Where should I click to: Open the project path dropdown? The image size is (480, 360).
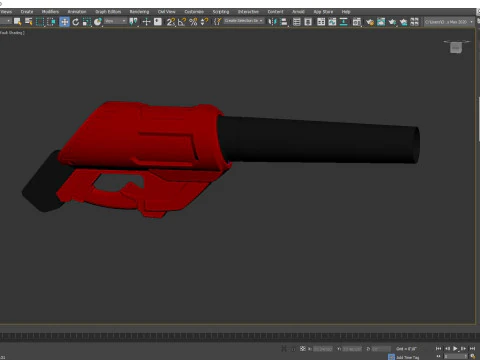[449, 22]
